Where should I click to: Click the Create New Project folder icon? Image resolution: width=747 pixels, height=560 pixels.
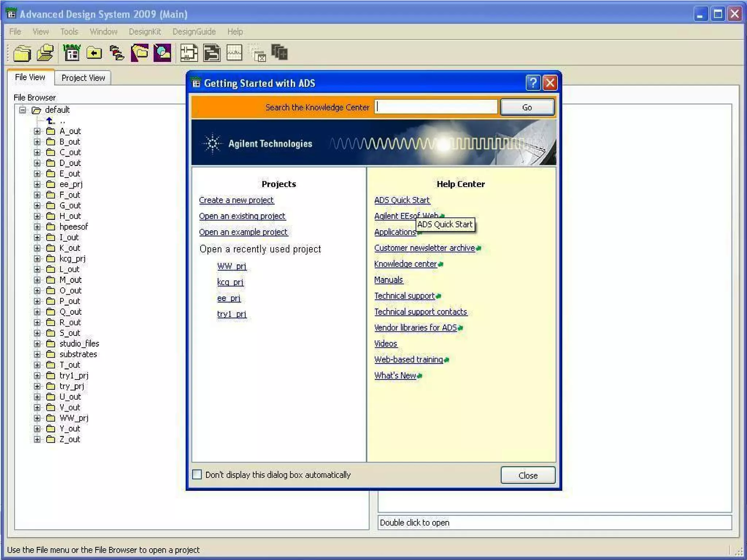(x=22, y=53)
